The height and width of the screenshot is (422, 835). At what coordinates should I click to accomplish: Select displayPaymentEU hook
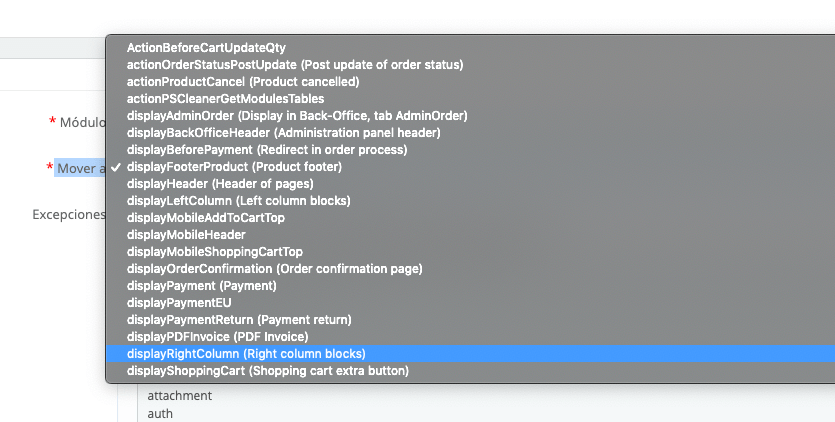[x=471, y=303]
